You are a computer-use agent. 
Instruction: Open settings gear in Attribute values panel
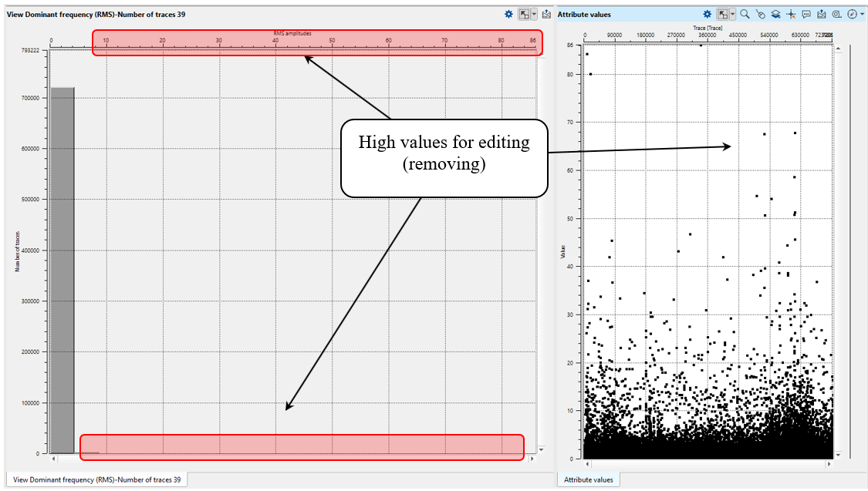click(708, 14)
